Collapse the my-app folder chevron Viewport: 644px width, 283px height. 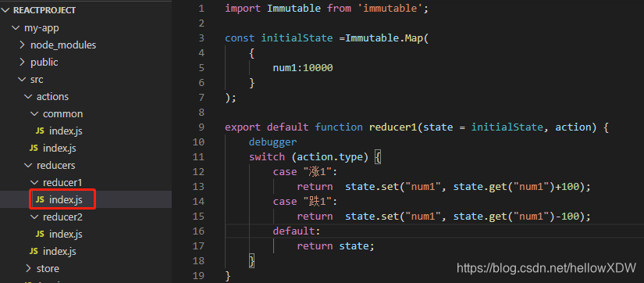tap(16, 28)
